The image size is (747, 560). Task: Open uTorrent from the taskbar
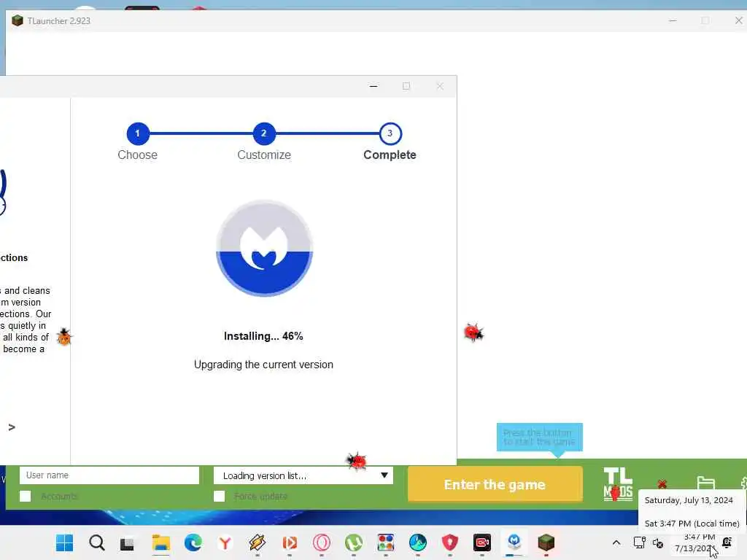(x=354, y=542)
